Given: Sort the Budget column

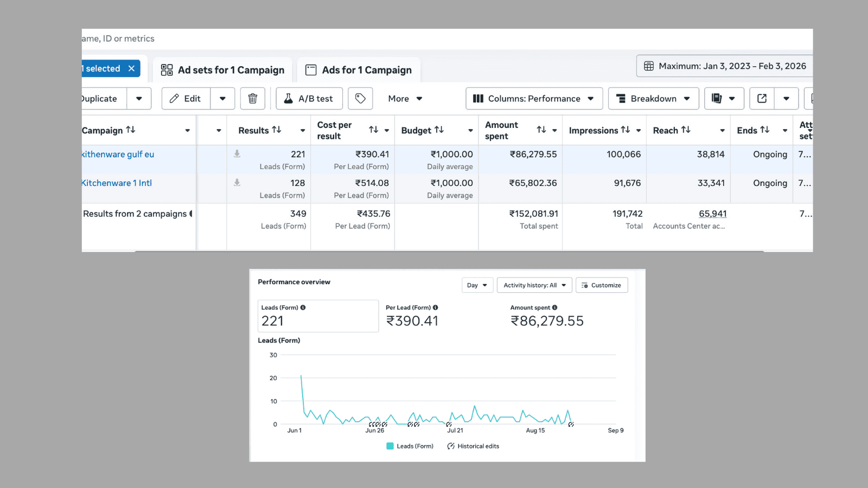Looking at the screenshot, I should [439, 130].
